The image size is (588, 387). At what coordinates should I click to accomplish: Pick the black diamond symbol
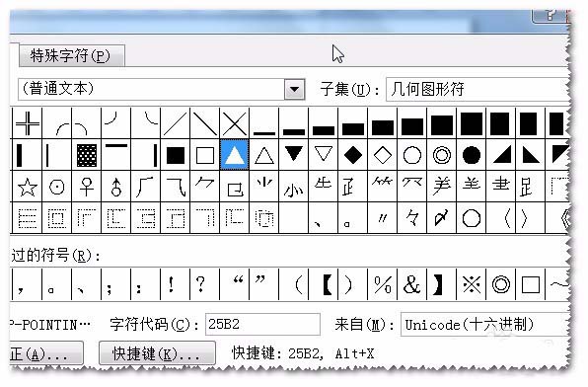point(353,155)
